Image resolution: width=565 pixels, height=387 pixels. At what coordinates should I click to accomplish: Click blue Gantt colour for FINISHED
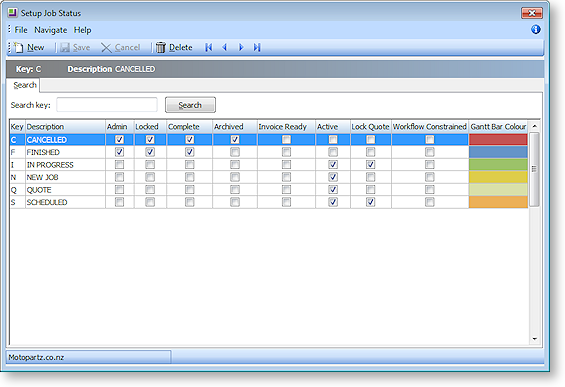click(x=498, y=152)
